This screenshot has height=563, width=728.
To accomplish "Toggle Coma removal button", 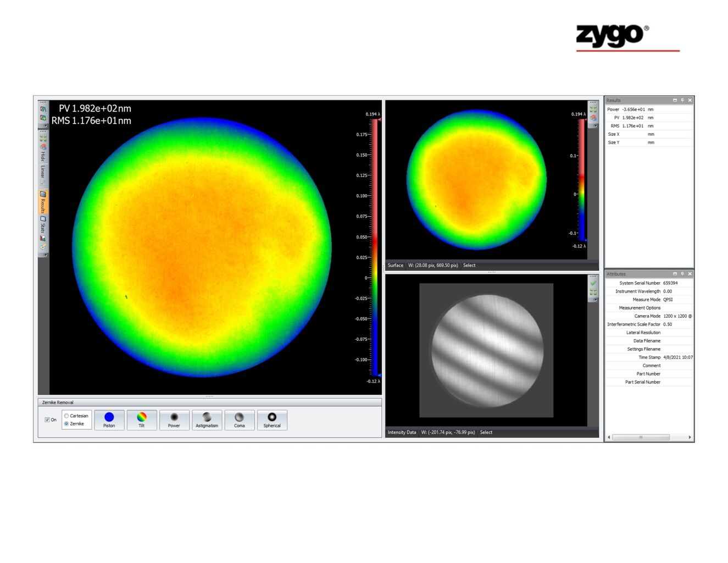I will [x=239, y=420].
